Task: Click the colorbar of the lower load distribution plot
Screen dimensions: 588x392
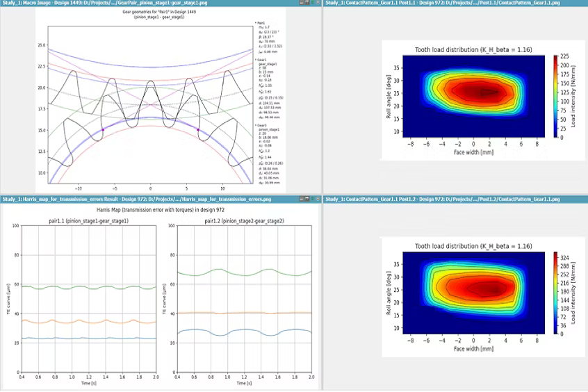Action: pos(557,293)
